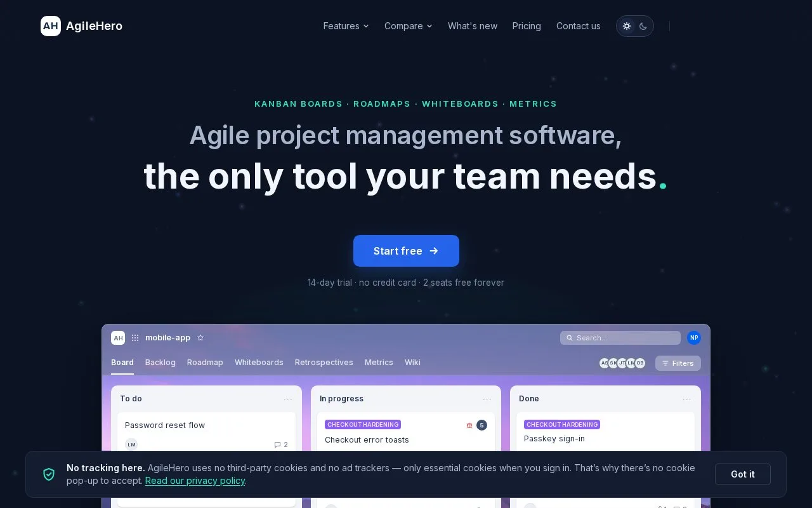The image size is (812, 508).
Task: Open the Wiki tab
Action: click(x=412, y=363)
